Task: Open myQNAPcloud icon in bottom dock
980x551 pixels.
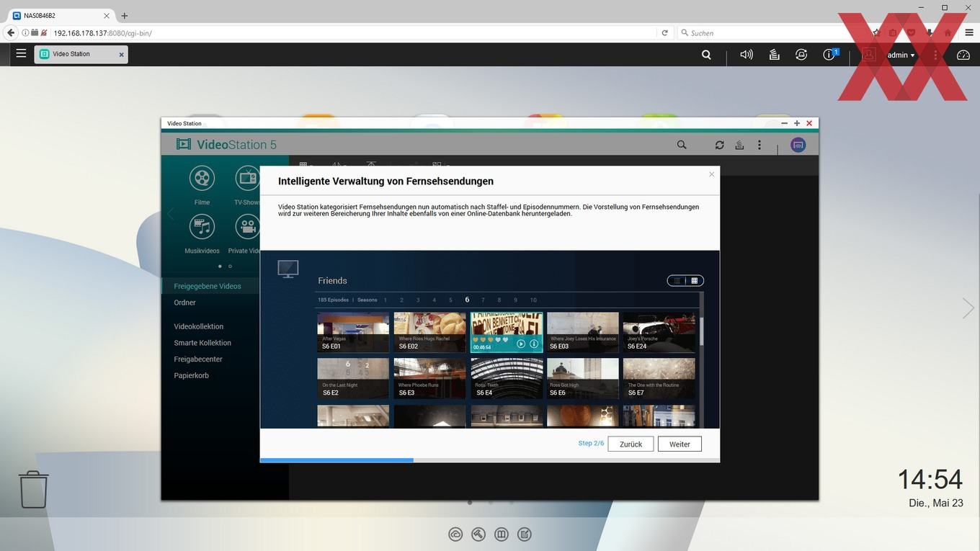Action: coord(455,534)
